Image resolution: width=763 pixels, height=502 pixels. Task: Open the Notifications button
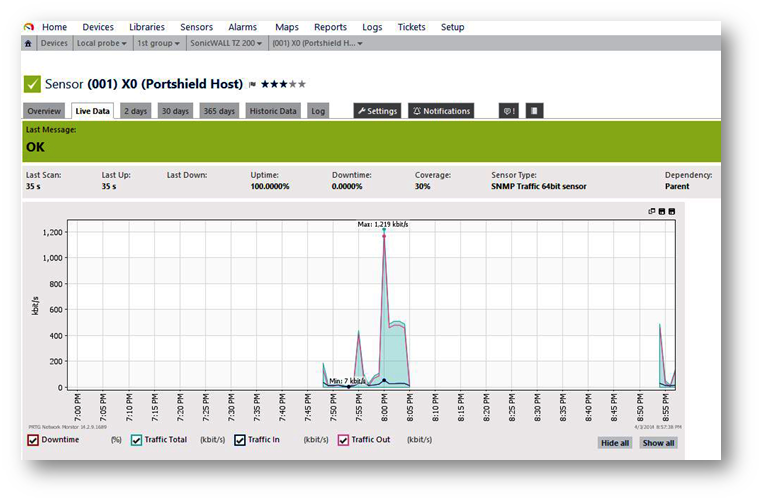tap(440, 111)
